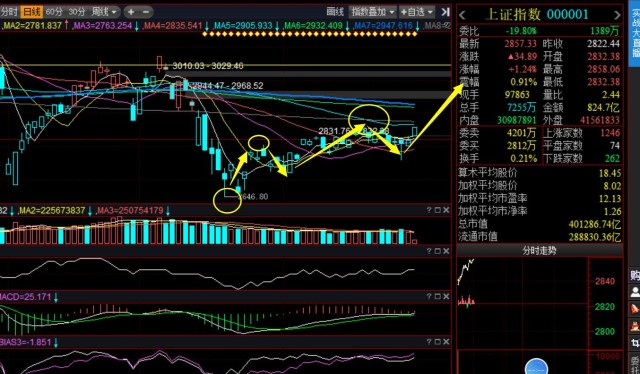This screenshot has height=374, width=640.
Task: Open user account icon in right sidebar
Action: click(x=635, y=292)
